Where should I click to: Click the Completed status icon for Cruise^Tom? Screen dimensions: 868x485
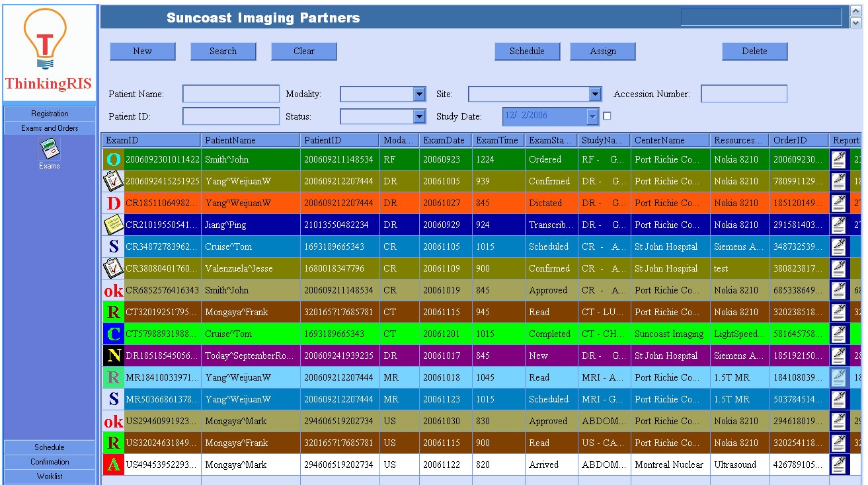pos(114,334)
